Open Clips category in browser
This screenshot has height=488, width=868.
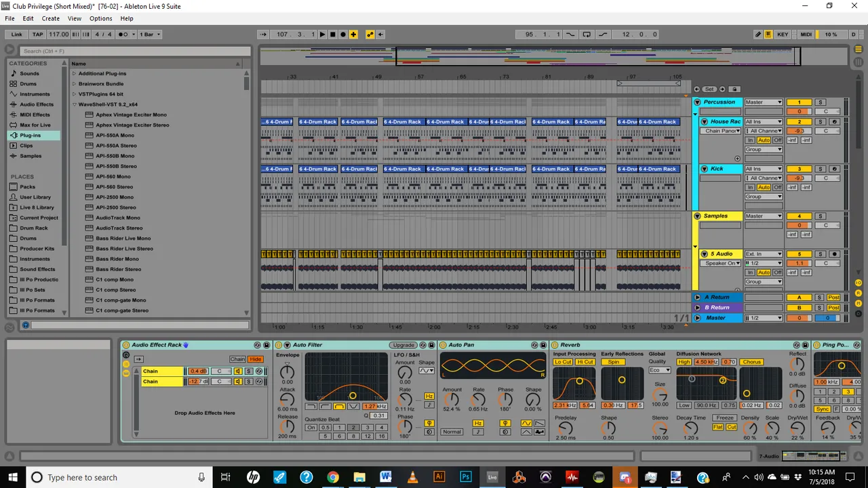point(26,146)
